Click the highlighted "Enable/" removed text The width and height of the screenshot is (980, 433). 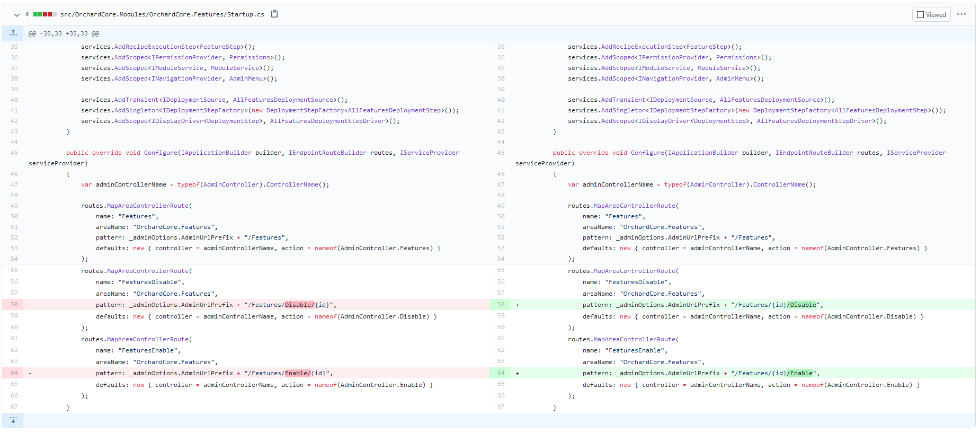click(298, 373)
